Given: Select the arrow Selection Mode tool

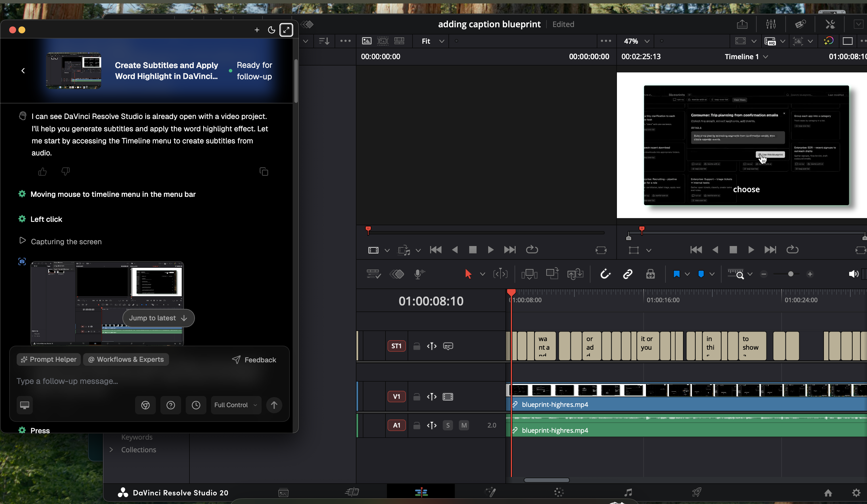Looking at the screenshot, I should 468,274.
